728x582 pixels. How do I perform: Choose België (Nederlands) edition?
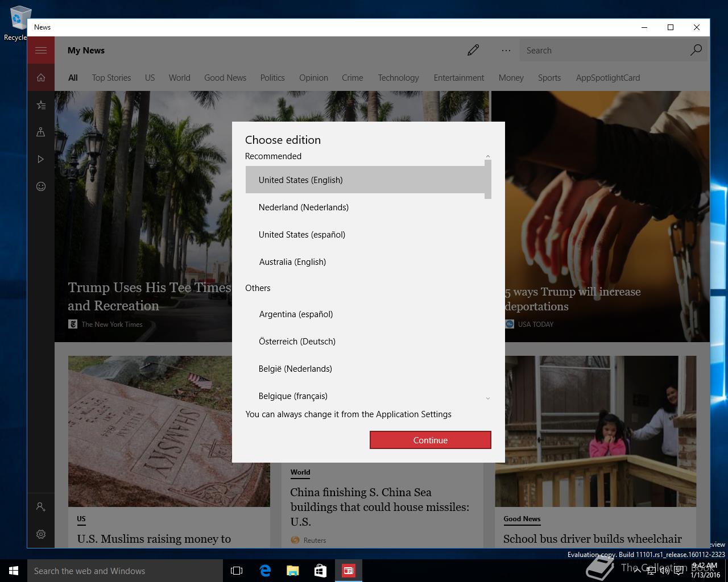365,368
